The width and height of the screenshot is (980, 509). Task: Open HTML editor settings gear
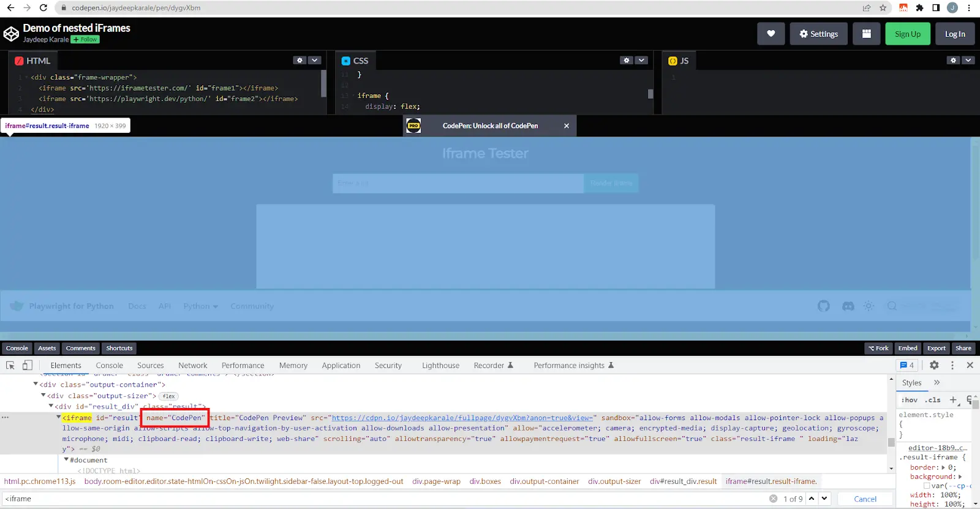pos(300,60)
